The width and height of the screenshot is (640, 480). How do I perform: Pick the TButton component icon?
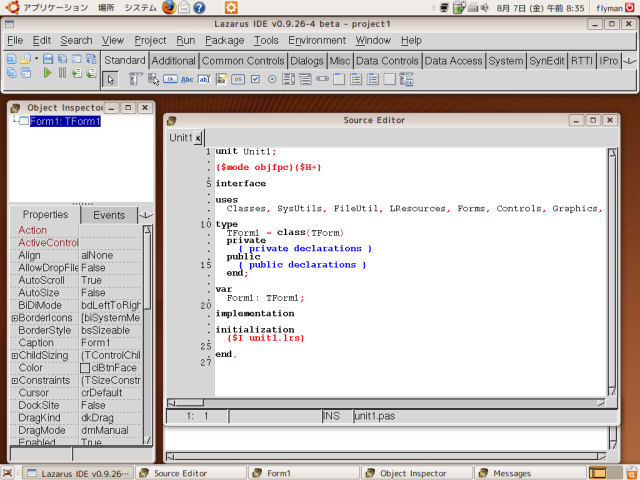170,79
